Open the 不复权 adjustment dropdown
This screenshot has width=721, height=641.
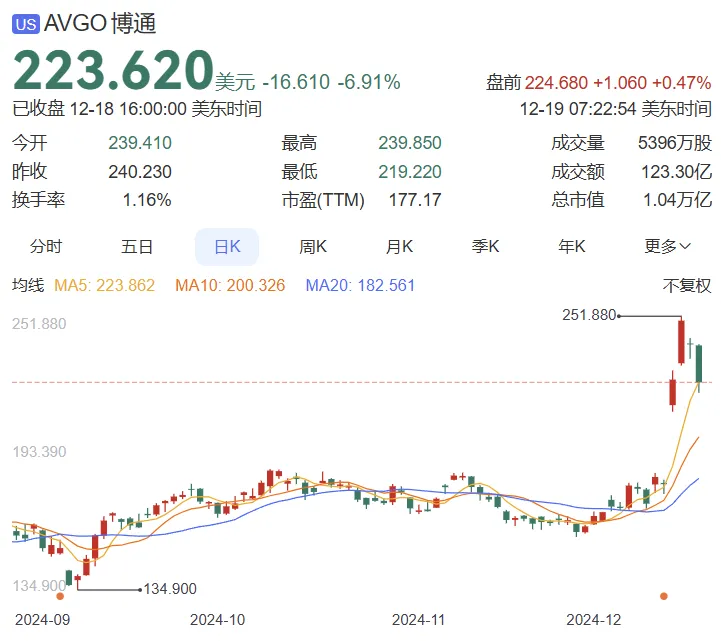click(x=687, y=286)
